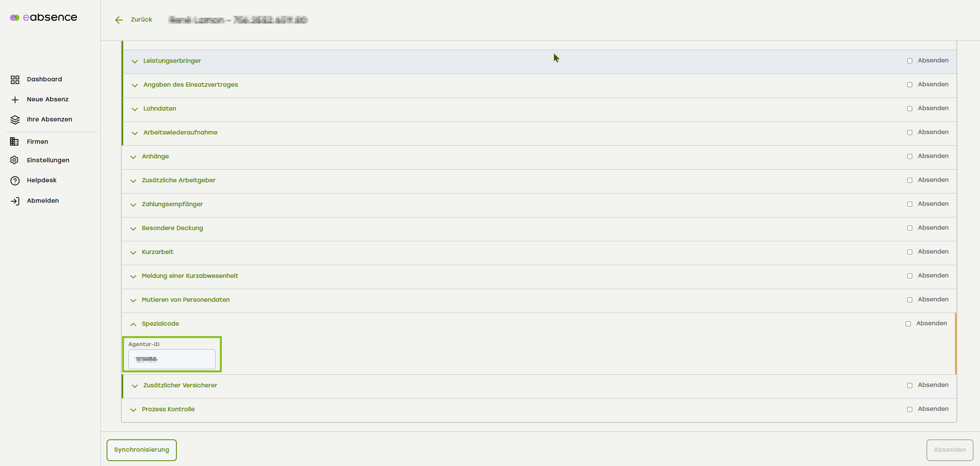980x466 pixels.
Task: Open Ihre Absenzen menu item
Action: pyautogui.click(x=49, y=119)
